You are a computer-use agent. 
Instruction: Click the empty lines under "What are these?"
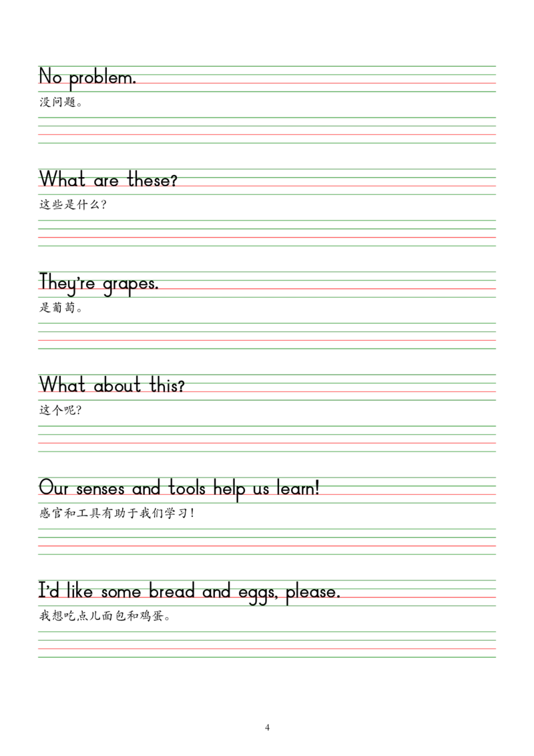(267, 234)
